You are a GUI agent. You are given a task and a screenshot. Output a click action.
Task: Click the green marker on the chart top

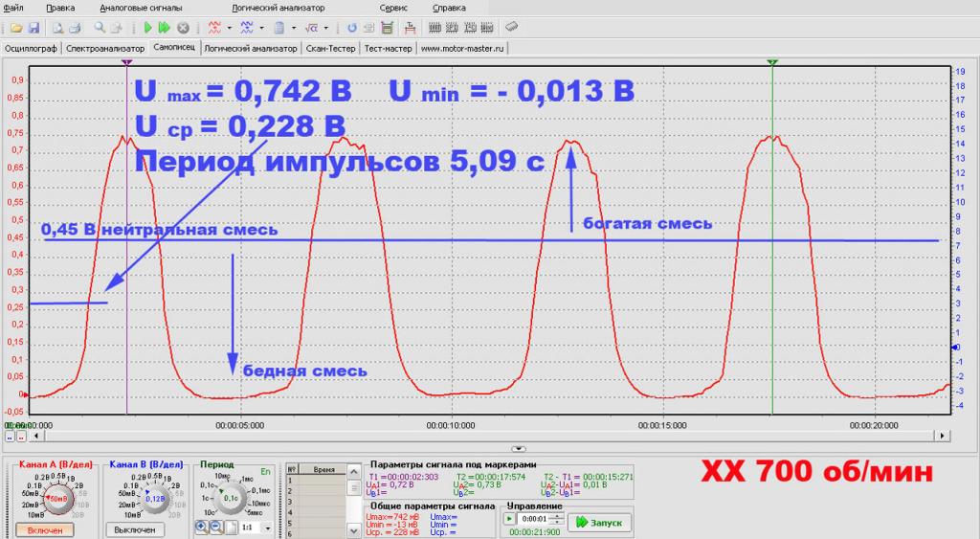772,62
